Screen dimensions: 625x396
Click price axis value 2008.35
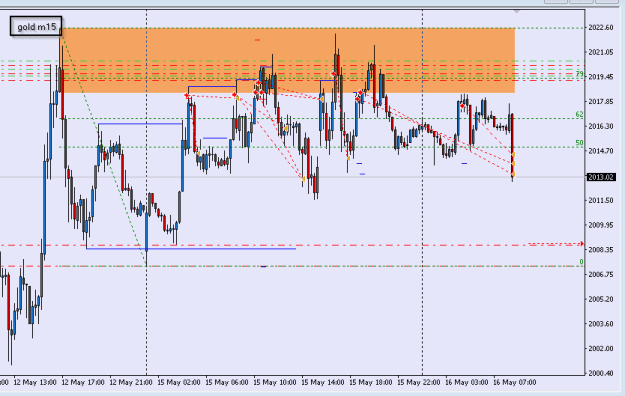[x=601, y=250]
